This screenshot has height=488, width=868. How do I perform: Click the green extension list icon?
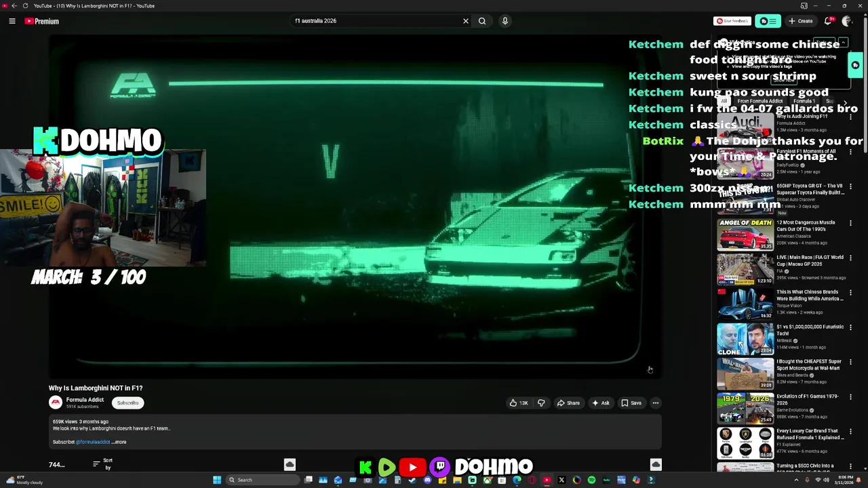coord(768,21)
